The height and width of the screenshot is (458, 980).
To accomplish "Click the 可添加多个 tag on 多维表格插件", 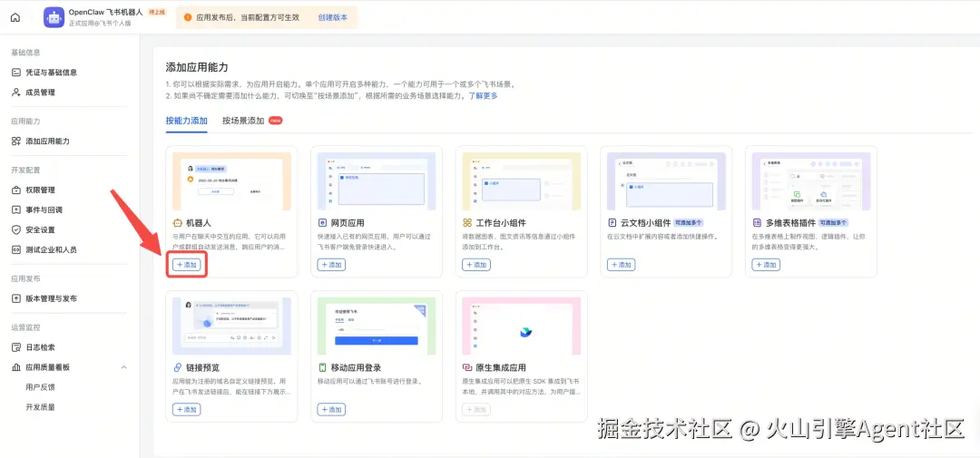I will [x=834, y=223].
